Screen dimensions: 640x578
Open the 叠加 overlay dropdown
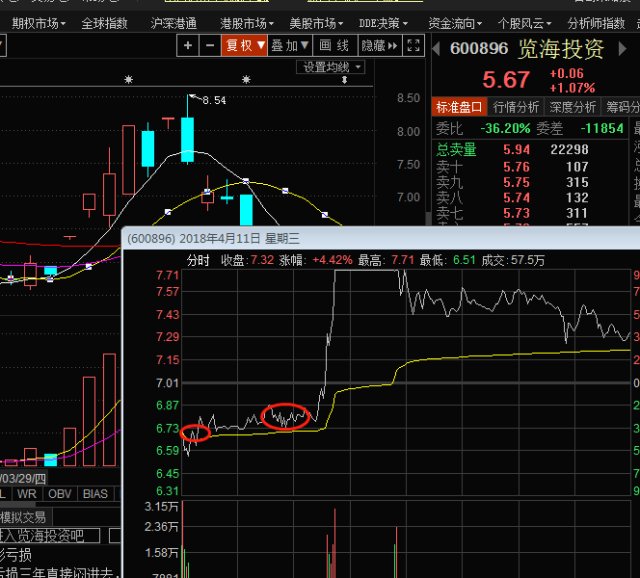click(290, 45)
